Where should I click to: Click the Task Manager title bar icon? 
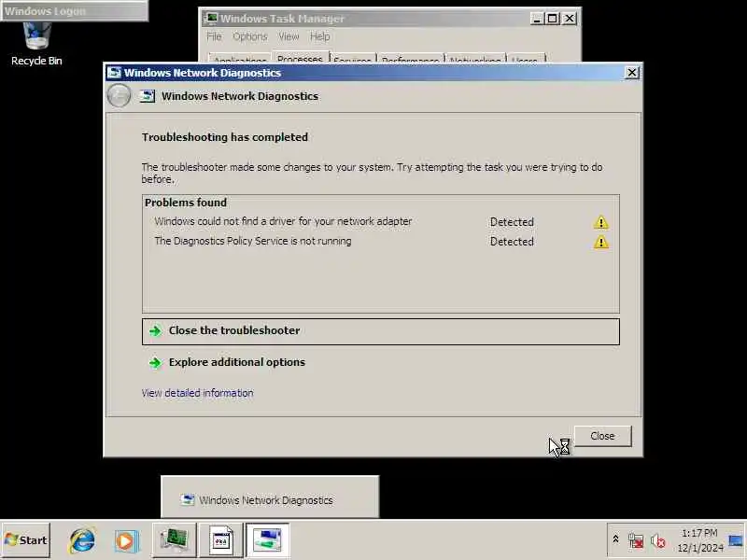tap(211, 19)
